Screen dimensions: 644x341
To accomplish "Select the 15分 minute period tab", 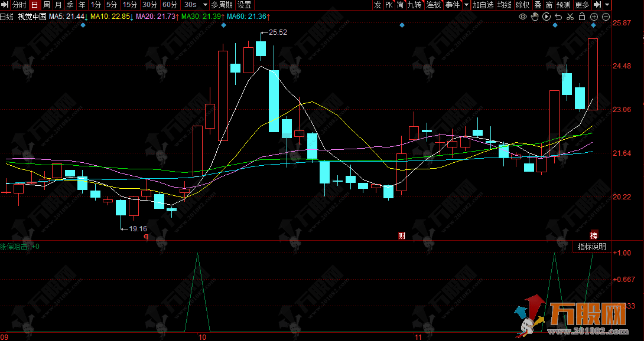I will point(129,5).
